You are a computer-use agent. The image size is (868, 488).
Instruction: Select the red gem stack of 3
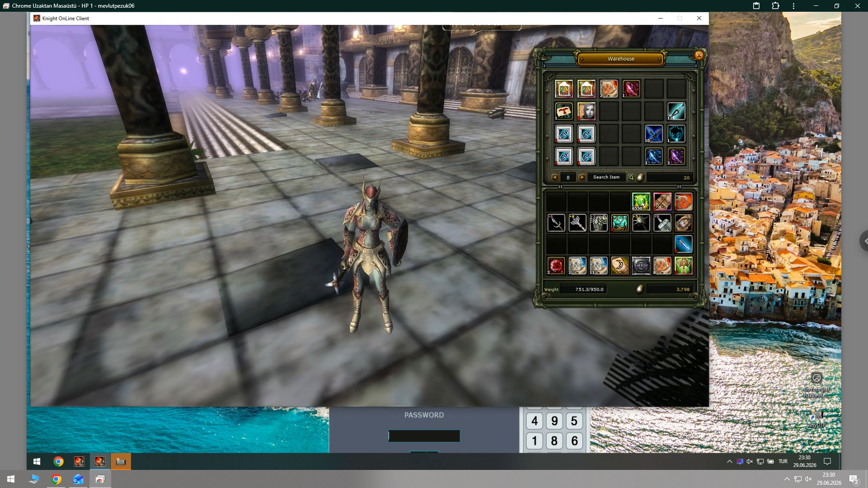pyautogui.click(x=556, y=266)
